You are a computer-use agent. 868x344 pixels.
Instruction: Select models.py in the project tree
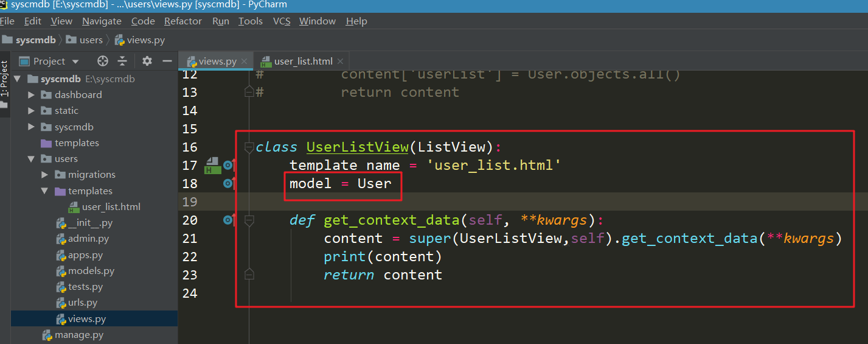(91, 271)
